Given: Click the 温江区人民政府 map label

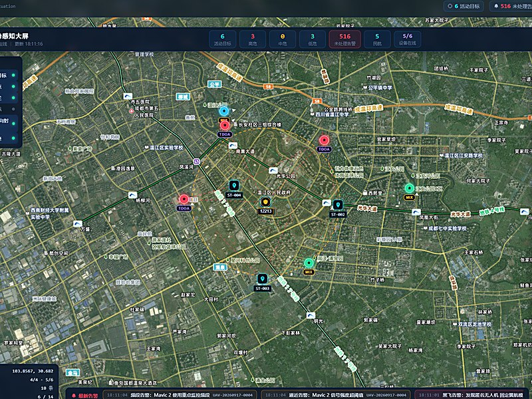Looking at the screenshot, I should tap(274, 192).
